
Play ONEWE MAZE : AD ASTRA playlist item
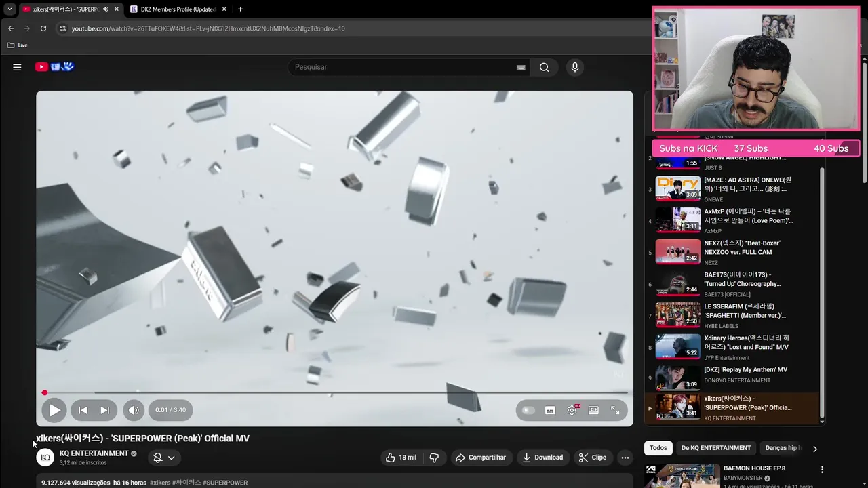coord(732,189)
